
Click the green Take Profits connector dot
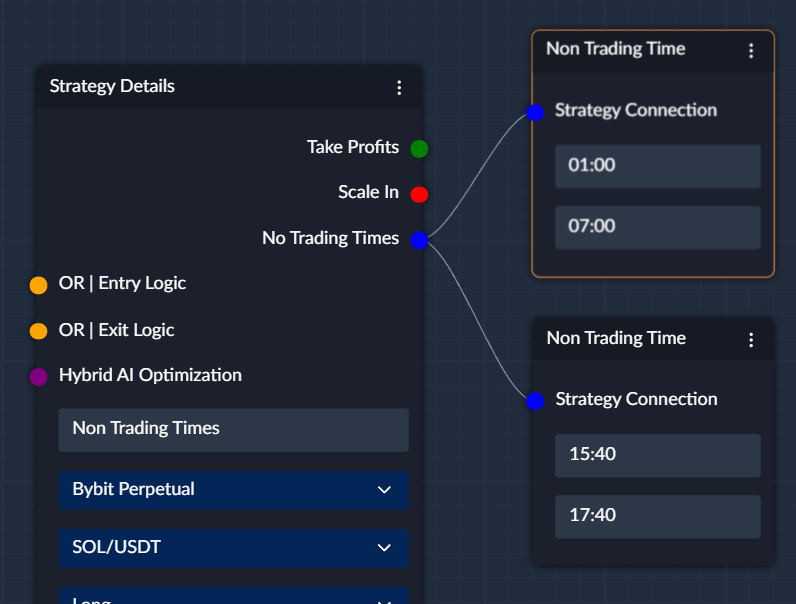coord(419,149)
